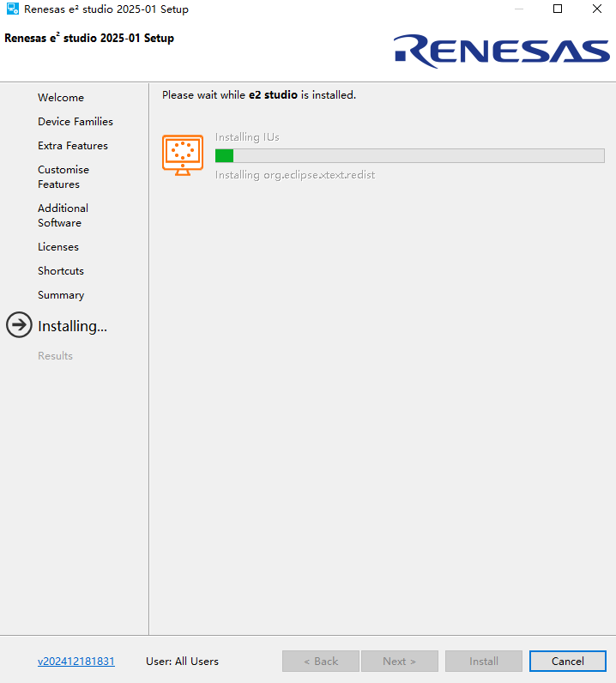The height and width of the screenshot is (683, 616).
Task: Select the Customise Features step
Action: coord(63,177)
